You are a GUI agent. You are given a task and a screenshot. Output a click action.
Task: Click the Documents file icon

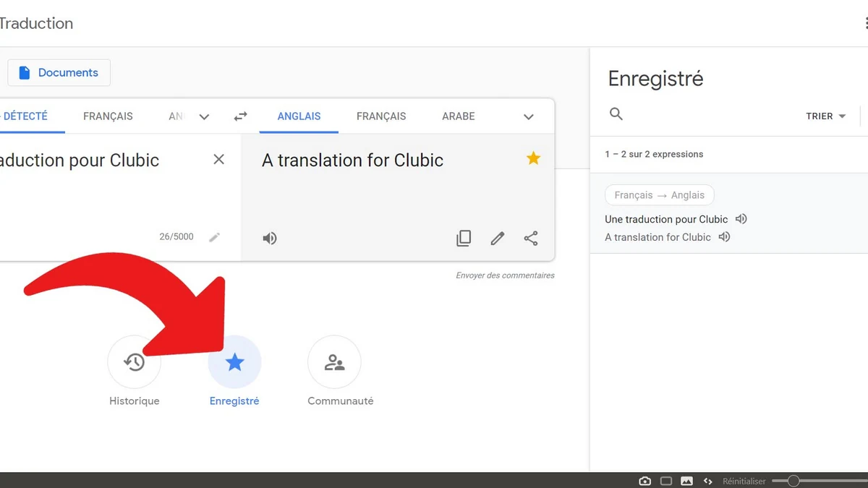[25, 73]
